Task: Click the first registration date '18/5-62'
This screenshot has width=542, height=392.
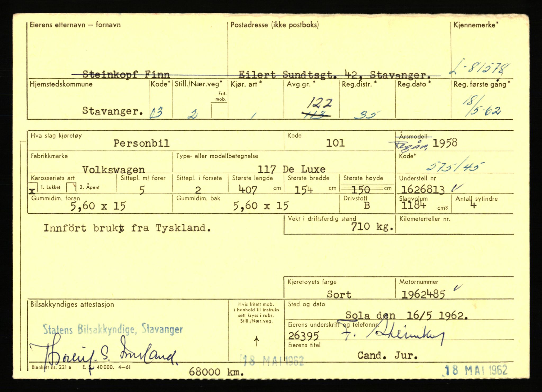Action: coord(482,106)
